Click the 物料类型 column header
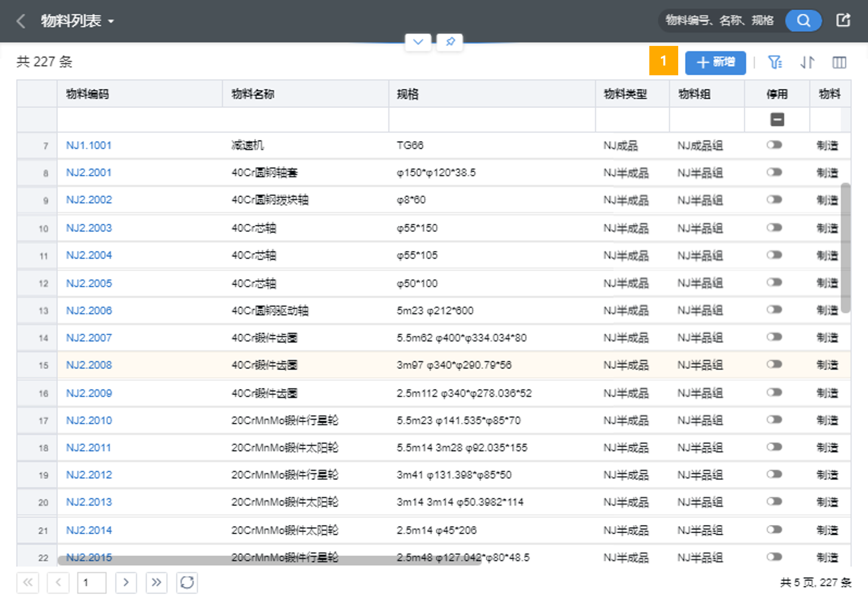The image size is (868, 609). [x=632, y=94]
